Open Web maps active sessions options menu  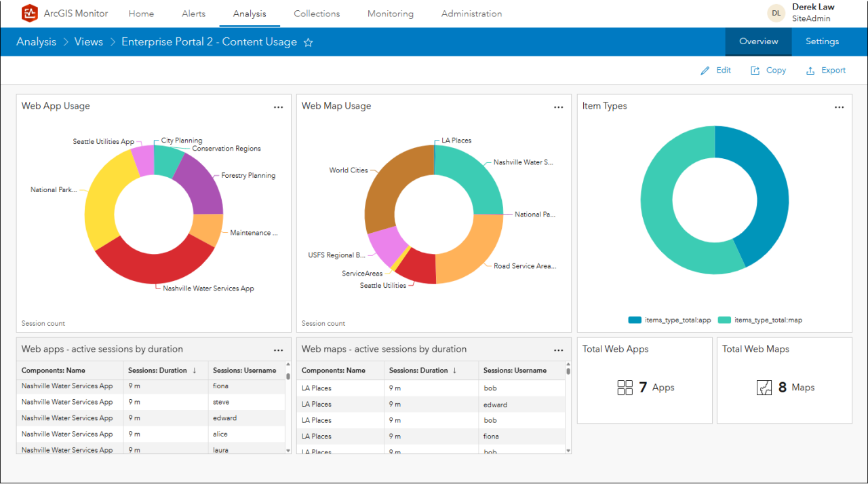pyautogui.click(x=559, y=350)
